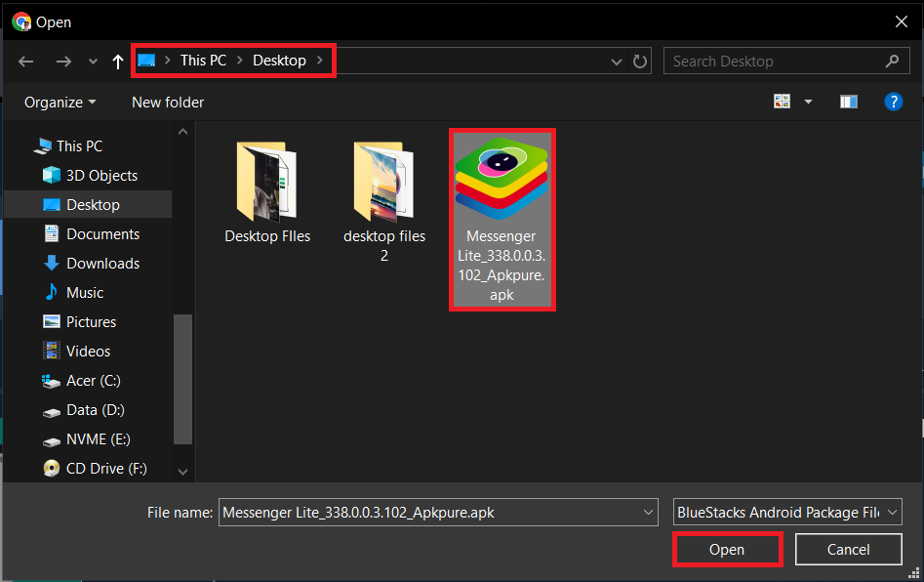Change the view layout icon

781,101
